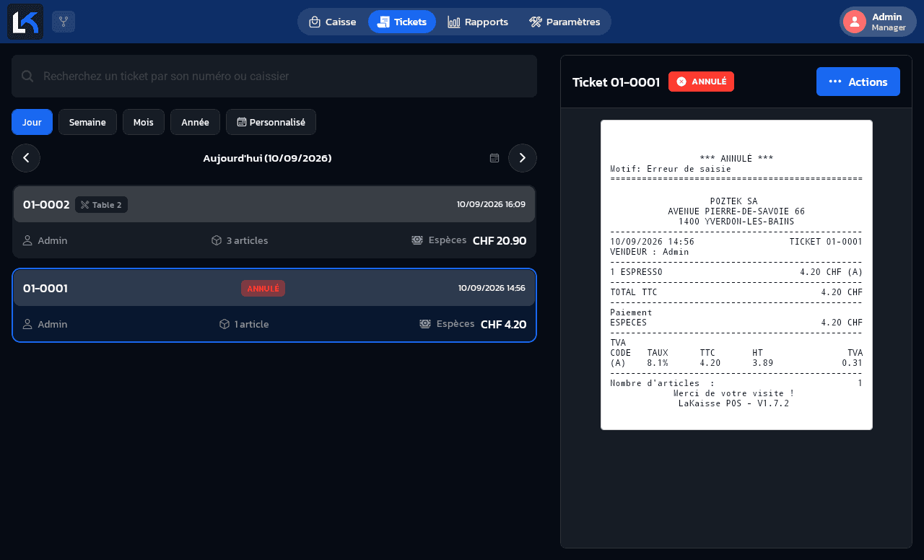The image size is (924, 560).
Task: Open the Rapports tab
Action: 478,22
